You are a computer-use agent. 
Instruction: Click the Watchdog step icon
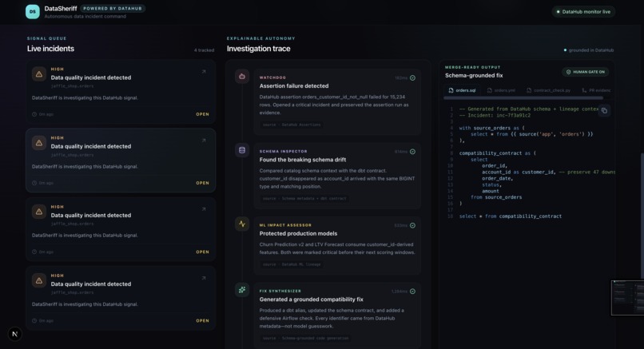pyautogui.click(x=242, y=77)
